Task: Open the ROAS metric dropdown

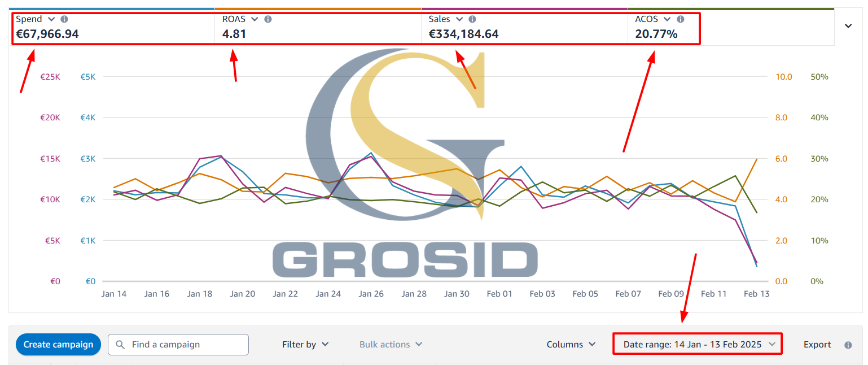Action: tap(255, 19)
